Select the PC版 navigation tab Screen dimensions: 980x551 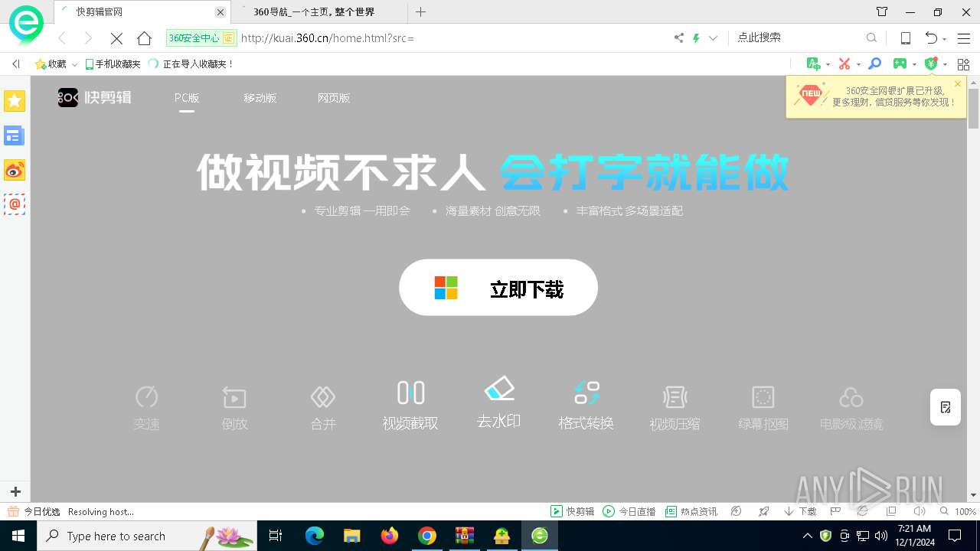pos(187,98)
